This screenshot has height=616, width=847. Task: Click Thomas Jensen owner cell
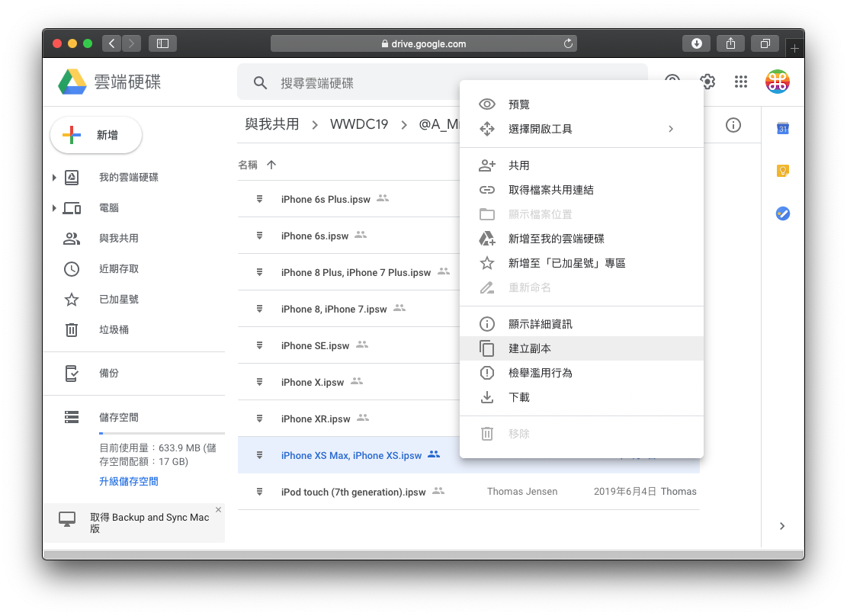[x=521, y=492]
